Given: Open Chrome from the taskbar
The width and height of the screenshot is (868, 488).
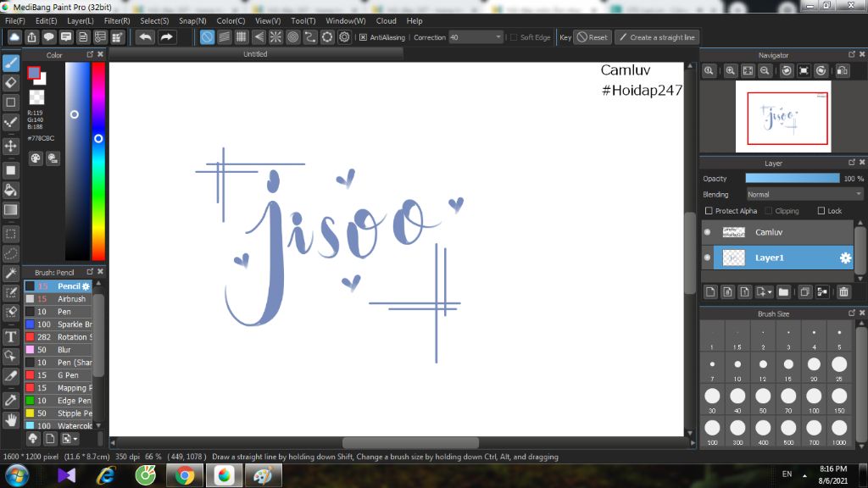Looking at the screenshot, I should tap(185, 476).
